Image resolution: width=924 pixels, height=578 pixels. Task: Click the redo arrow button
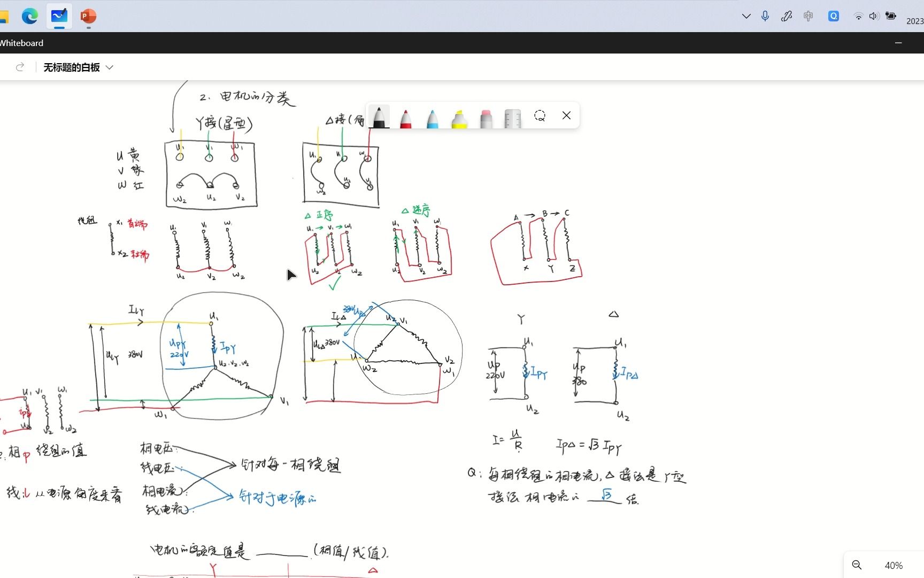(x=20, y=67)
